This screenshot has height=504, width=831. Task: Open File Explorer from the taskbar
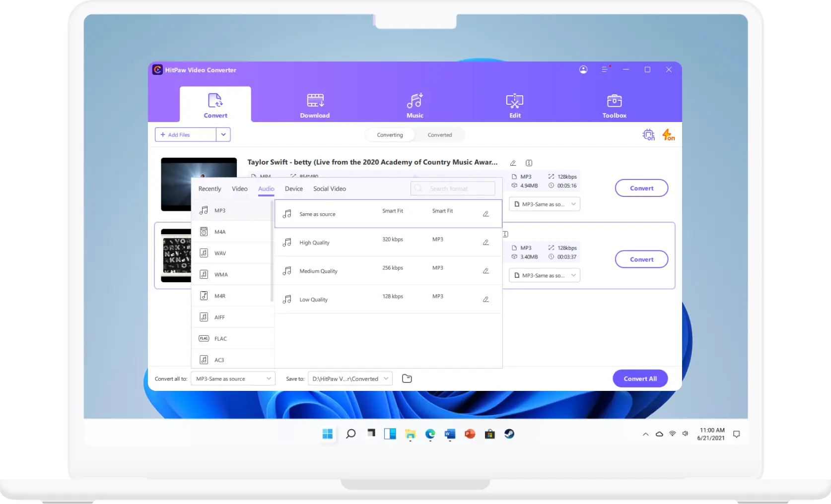coord(410,434)
